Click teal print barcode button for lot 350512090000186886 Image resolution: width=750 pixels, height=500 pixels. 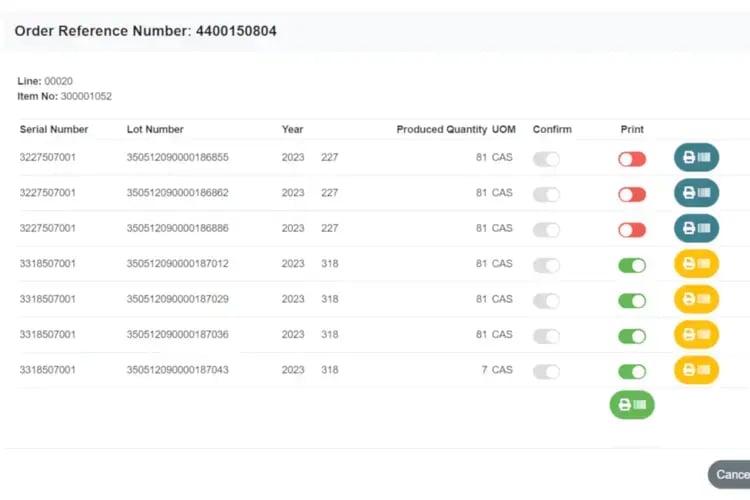tap(696, 228)
